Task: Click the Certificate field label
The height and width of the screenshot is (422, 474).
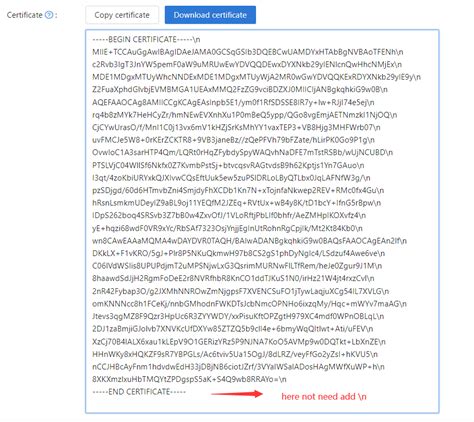Action: [x=25, y=15]
